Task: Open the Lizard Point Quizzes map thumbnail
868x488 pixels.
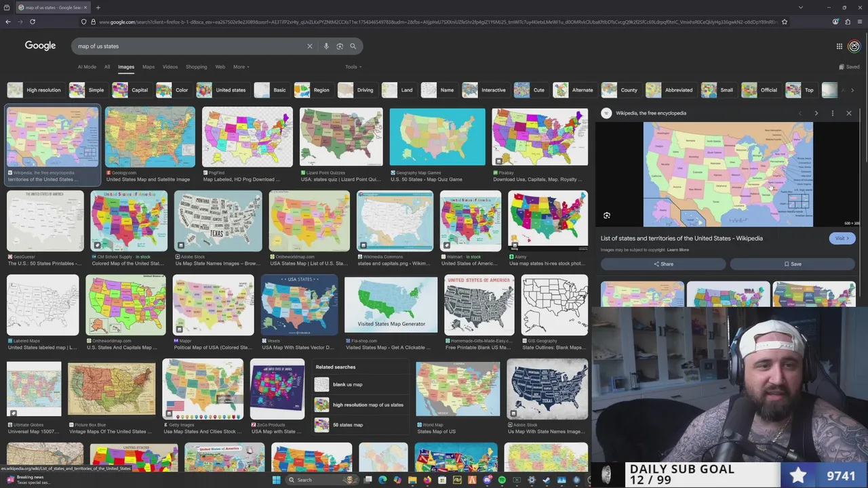Action: (341, 137)
